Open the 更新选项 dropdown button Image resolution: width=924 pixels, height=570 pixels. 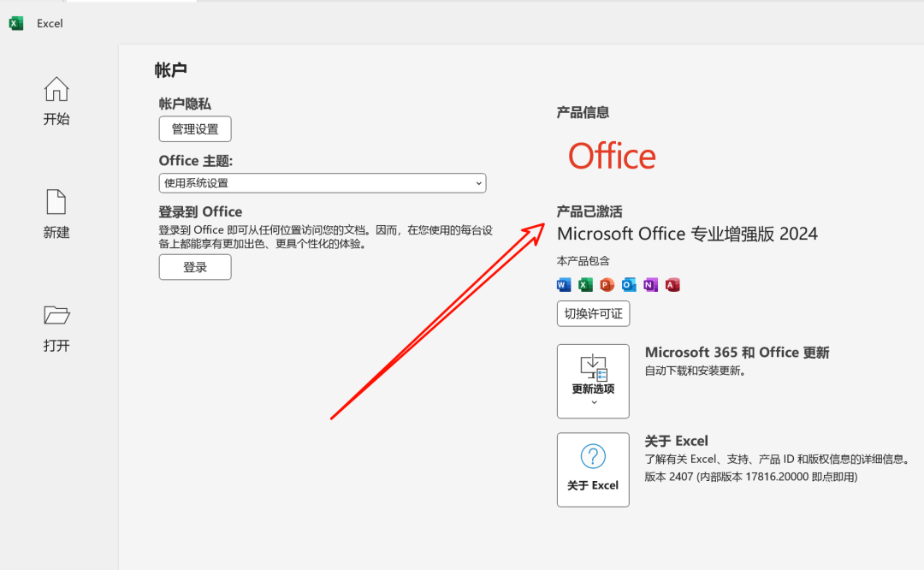pyautogui.click(x=594, y=382)
